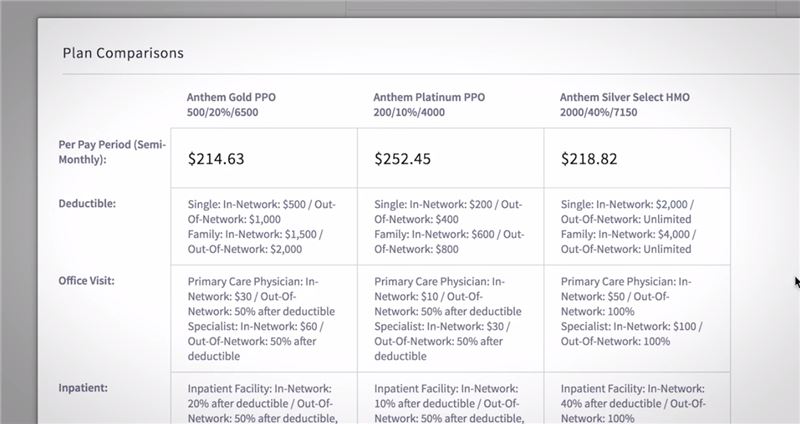
Task: Click Platinum PPO office visit details cell
Action: point(451,318)
